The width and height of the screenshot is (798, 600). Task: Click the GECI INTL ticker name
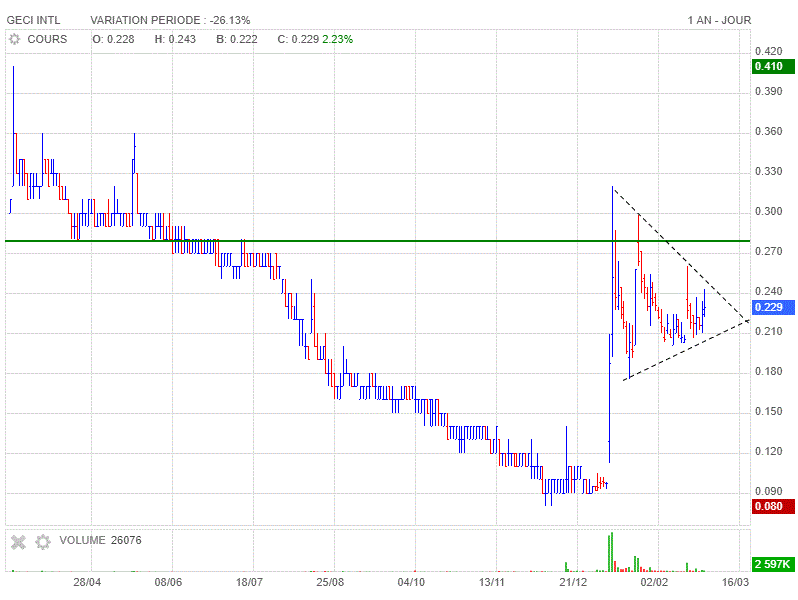[33, 20]
